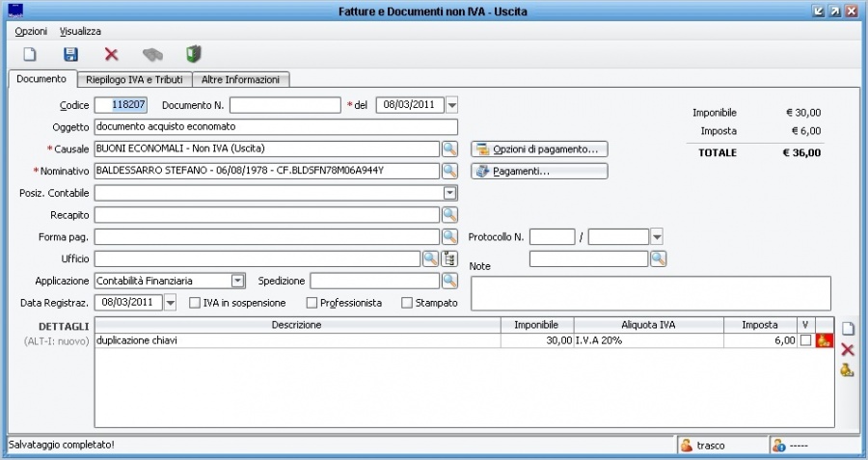868x460 pixels.
Task: Open the Applicazione combo box list
Action: (237, 281)
